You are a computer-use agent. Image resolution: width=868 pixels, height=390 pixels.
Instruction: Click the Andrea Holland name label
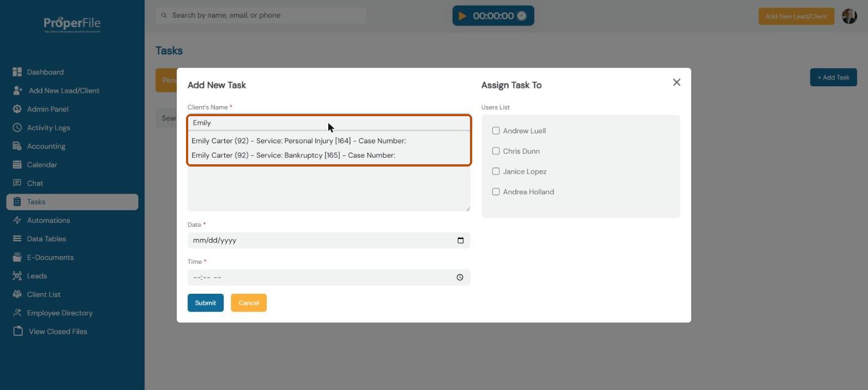click(529, 192)
